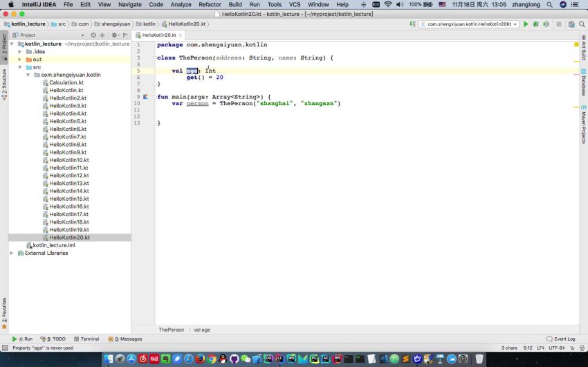
Task: Open Project Structure icon
Action: pos(571,24)
